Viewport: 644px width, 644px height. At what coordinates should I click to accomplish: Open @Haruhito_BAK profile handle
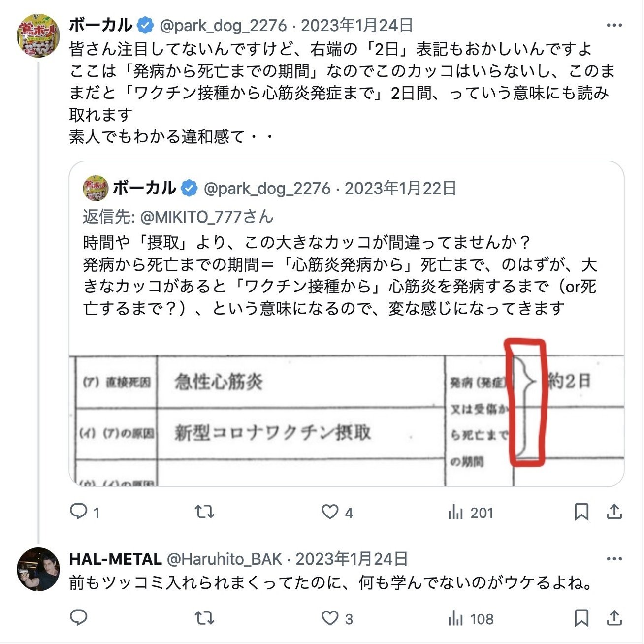click(x=225, y=559)
